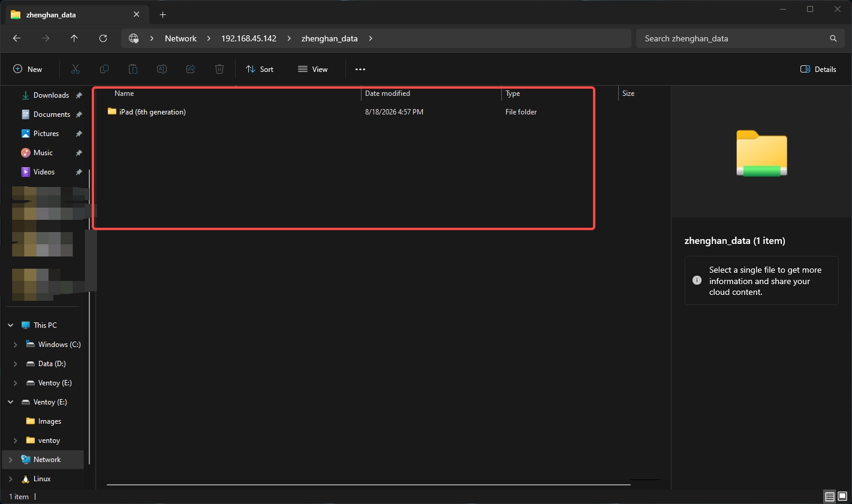Viewport: 852px width, 504px height.
Task: Collapse the This PC tree node
Action: (x=11, y=325)
